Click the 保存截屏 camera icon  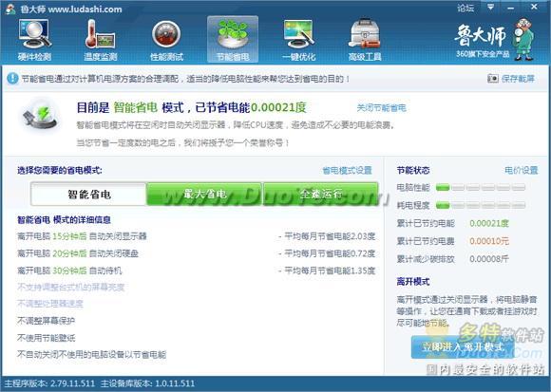click(x=493, y=78)
